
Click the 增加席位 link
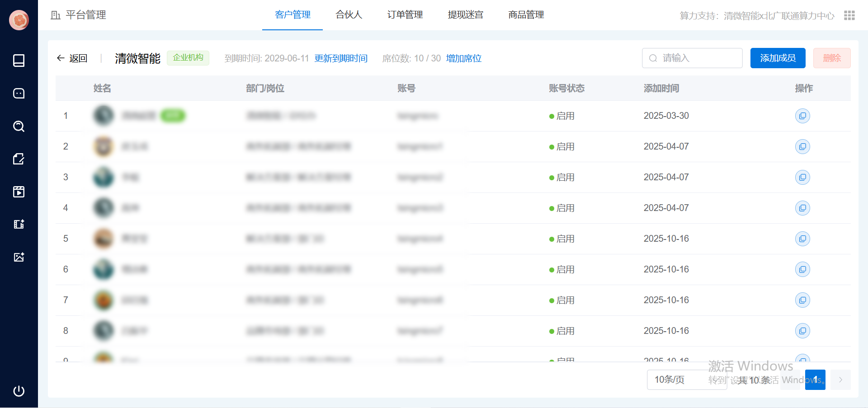click(x=463, y=58)
